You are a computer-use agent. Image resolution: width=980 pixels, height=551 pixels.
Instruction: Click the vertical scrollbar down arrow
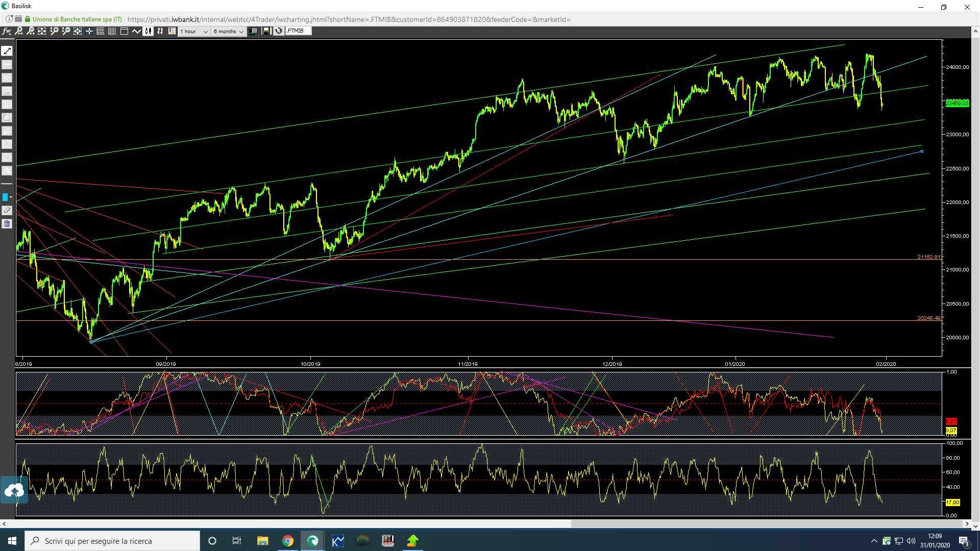click(975, 526)
